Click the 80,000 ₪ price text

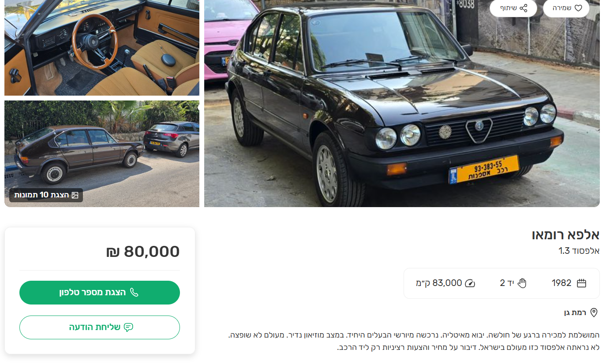pos(143,252)
